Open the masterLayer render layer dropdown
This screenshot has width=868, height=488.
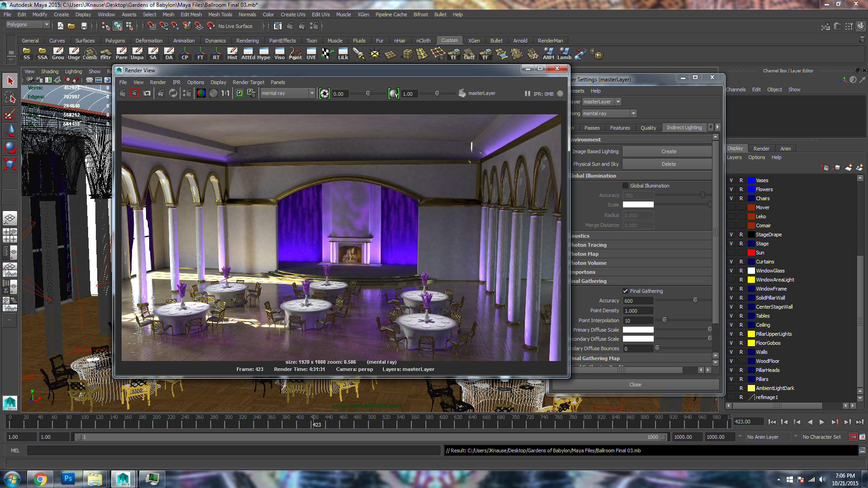(x=601, y=102)
